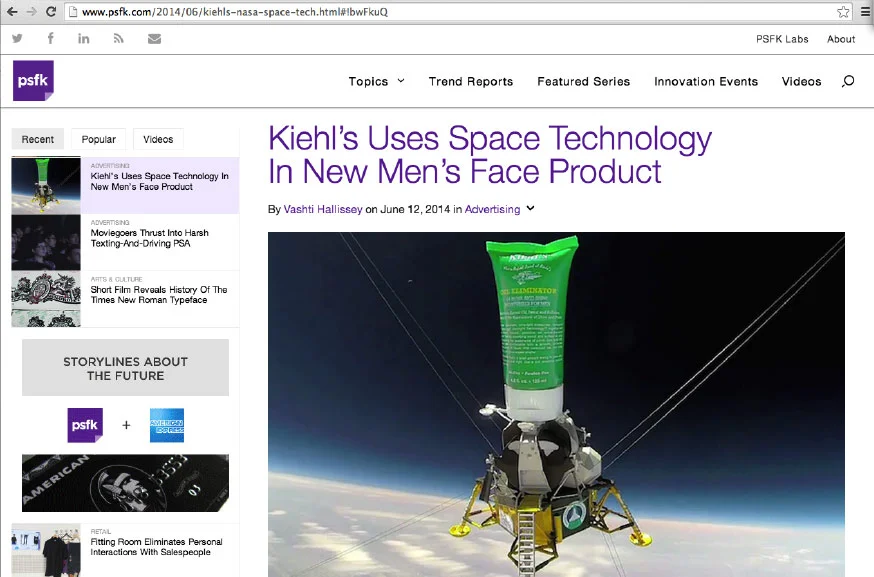
Task: Open story Fitting Room Eliminates Personal Interactions
Action: click(x=156, y=547)
